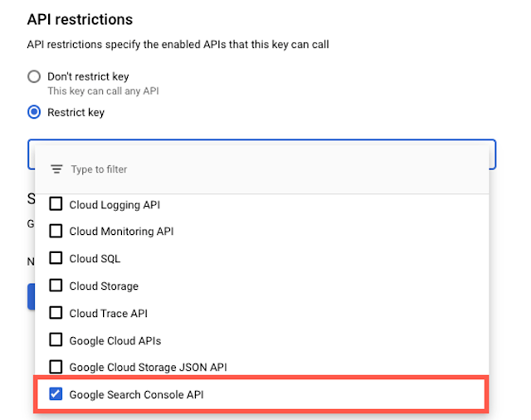The image size is (531, 420).
Task: Select the Cloud Logging API list item
Action: pos(114,205)
